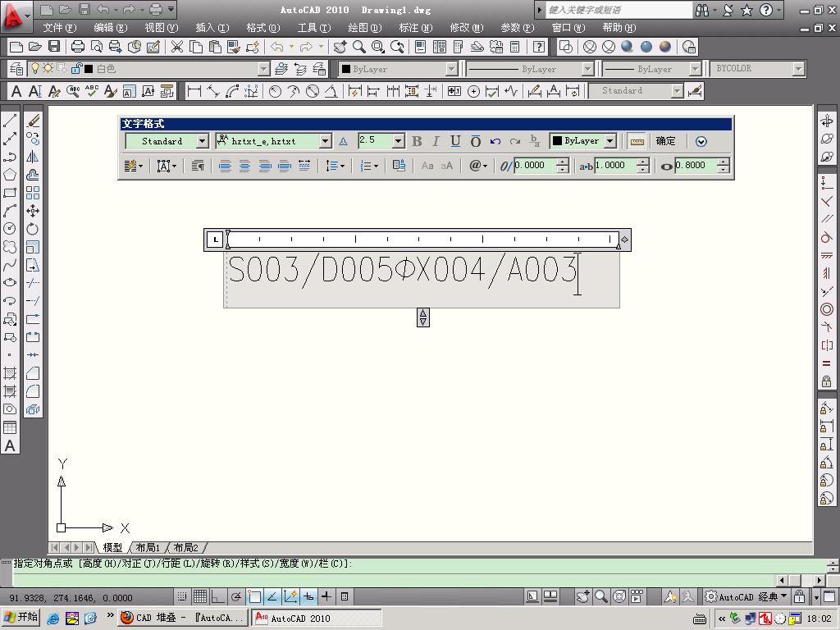Select the Multiline Text tool at bottom of draw toolbar

tap(10, 445)
